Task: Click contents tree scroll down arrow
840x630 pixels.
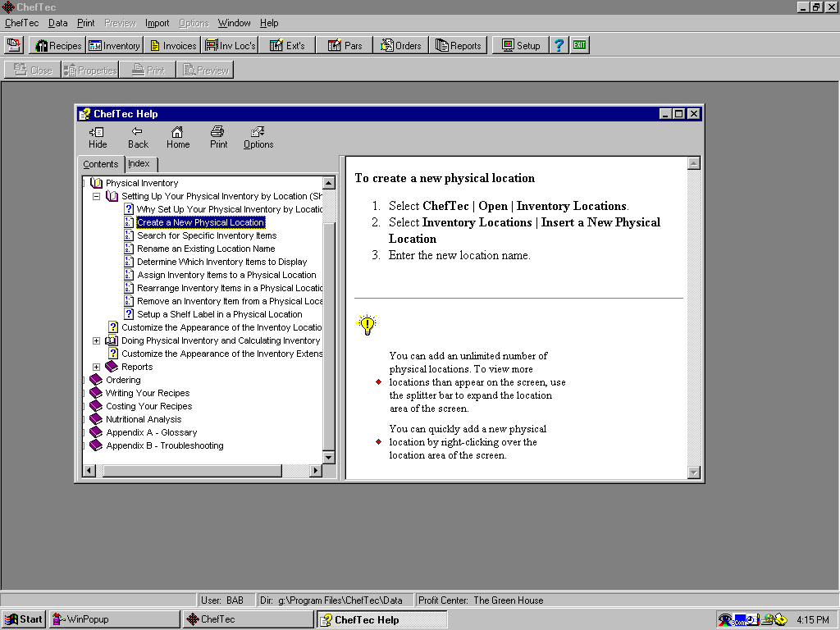Action: pyautogui.click(x=329, y=458)
